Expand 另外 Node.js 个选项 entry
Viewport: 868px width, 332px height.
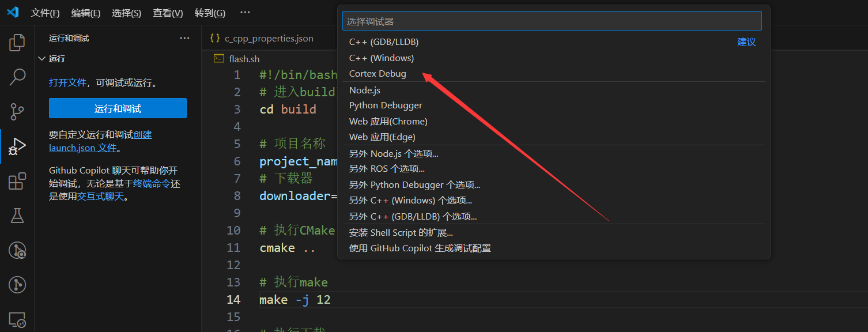click(394, 154)
